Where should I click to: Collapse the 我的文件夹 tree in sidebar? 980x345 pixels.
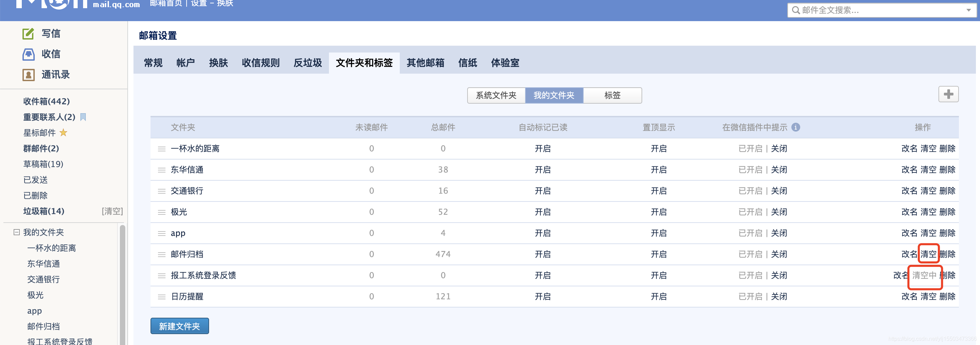(x=16, y=232)
